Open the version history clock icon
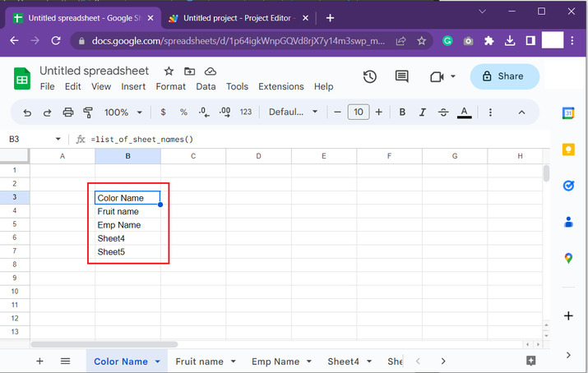 click(370, 76)
